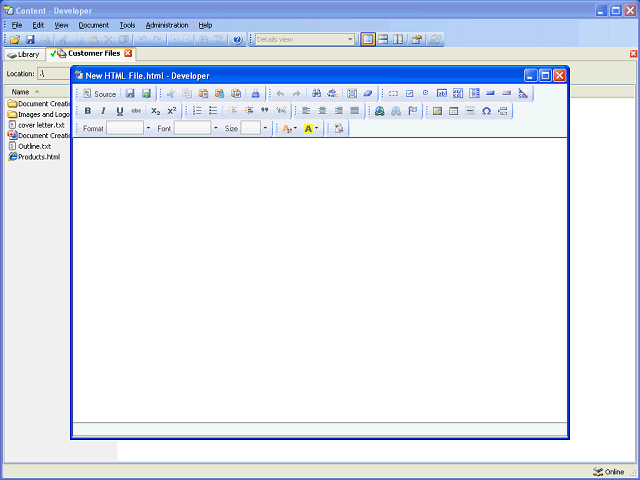Click the Save icon in the HTML editor toolbar
Image resolution: width=640 pixels, height=480 pixels.
(x=130, y=94)
